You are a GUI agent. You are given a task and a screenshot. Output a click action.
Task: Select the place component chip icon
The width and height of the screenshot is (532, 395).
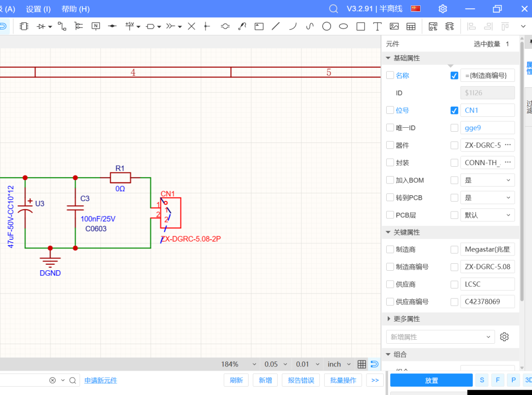click(x=24, y=26)
